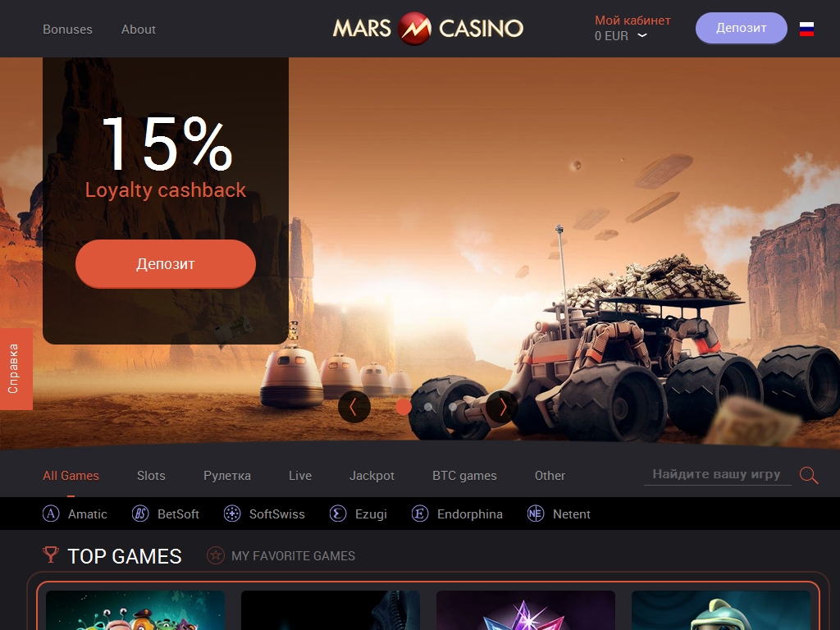The height and width of the screenshot is (630, 840).
Task: Choose the SoftSwiss provider icon
Action: click(x=232, y=514)
